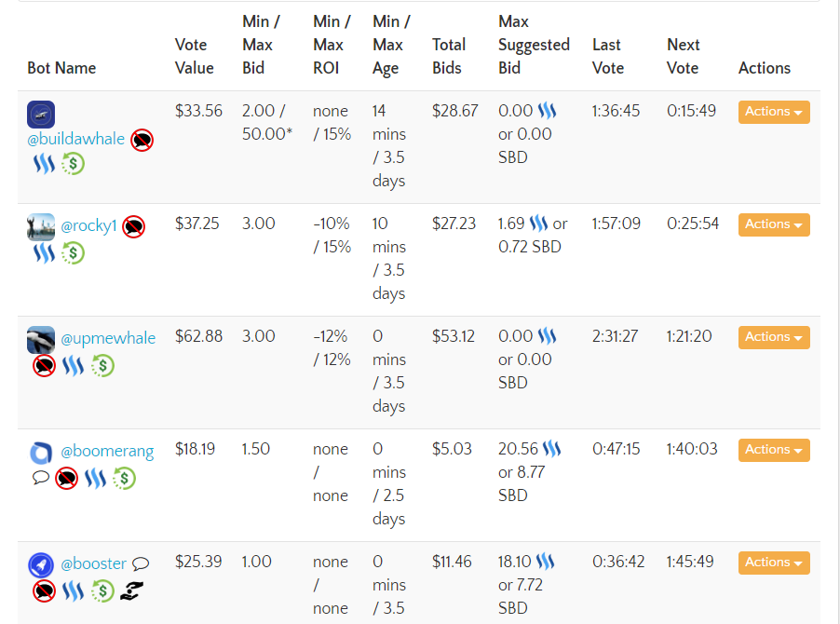The image size is (840, 624).
Task: Open the Actions dropdown for @buildawhale
Action: click(x=774, y=112)
